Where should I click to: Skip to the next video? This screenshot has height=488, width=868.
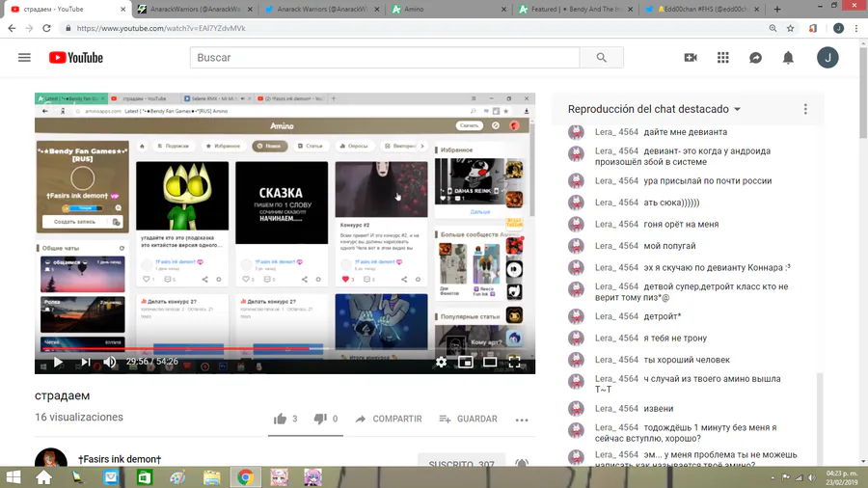[x=86, y=362]
